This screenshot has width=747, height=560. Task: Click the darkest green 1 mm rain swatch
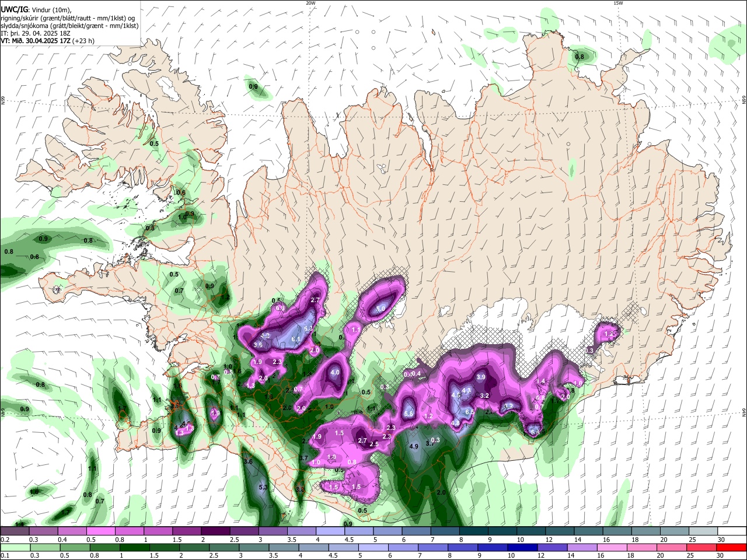tap(134, 547)
